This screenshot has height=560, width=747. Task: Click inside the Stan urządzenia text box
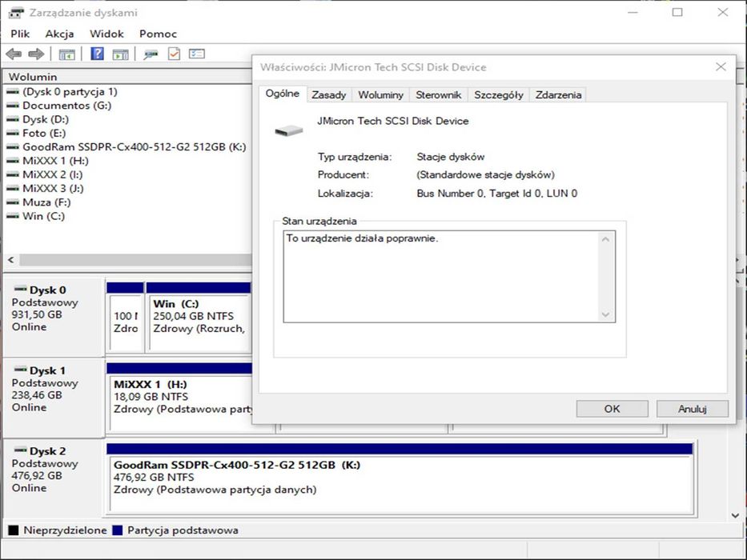[x=449, y=277]
